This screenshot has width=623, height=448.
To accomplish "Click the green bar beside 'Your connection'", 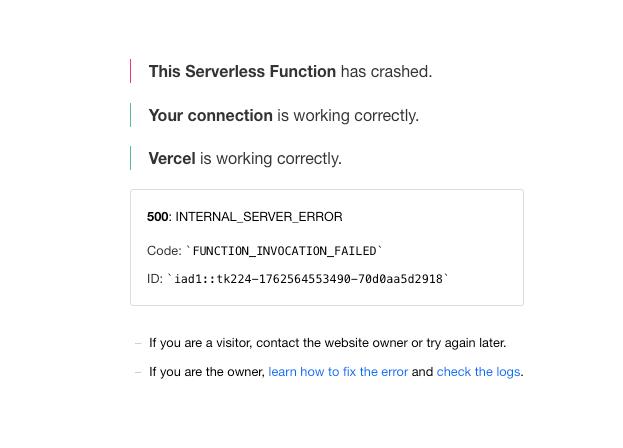I will click(131, 115).
